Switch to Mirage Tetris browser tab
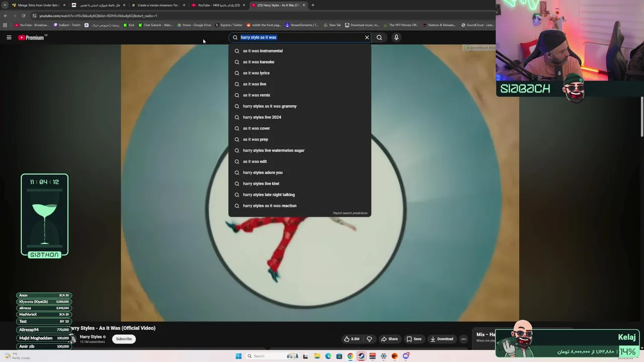Screen dimensions: 644x362 [x=39, y=5]
